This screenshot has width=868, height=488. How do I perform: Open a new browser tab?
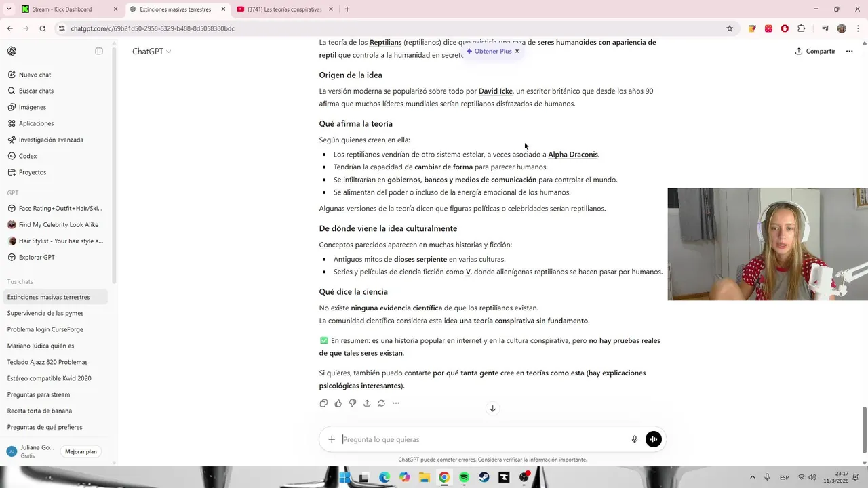pos(347,9)
